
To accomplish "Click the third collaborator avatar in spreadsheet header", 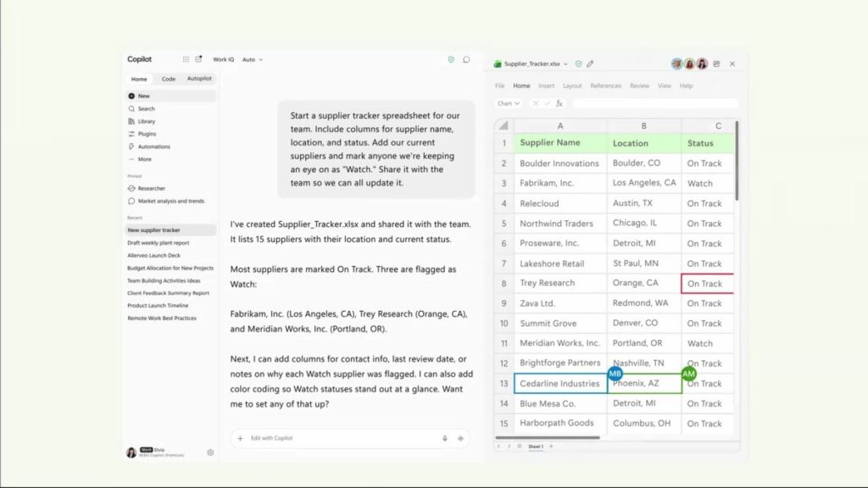I will pyautogui.click(x=702, y=64).
